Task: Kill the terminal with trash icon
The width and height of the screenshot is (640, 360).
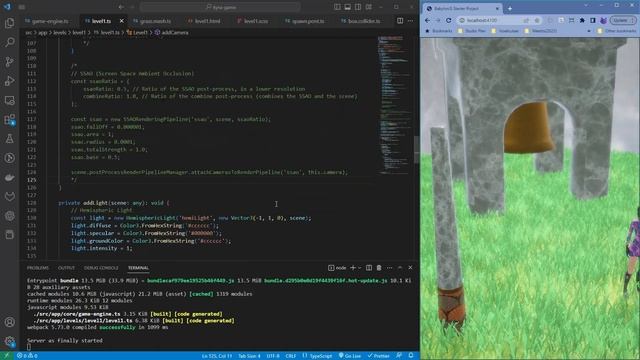Action: (x=379, y=268)
